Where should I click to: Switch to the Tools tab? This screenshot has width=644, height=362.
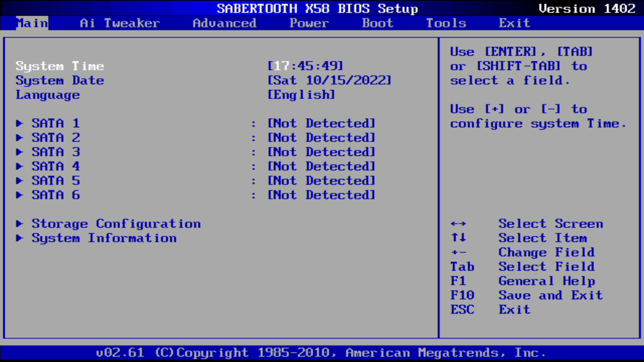click(446, 23)
